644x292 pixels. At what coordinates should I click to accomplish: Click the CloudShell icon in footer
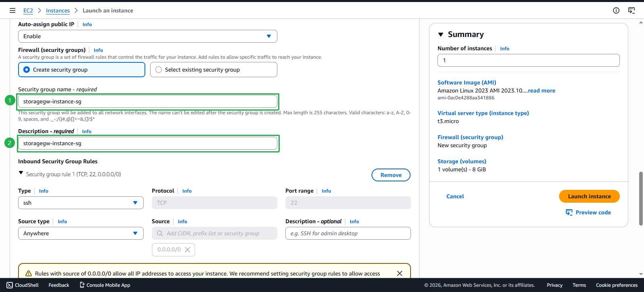click(x=10, y=285)
